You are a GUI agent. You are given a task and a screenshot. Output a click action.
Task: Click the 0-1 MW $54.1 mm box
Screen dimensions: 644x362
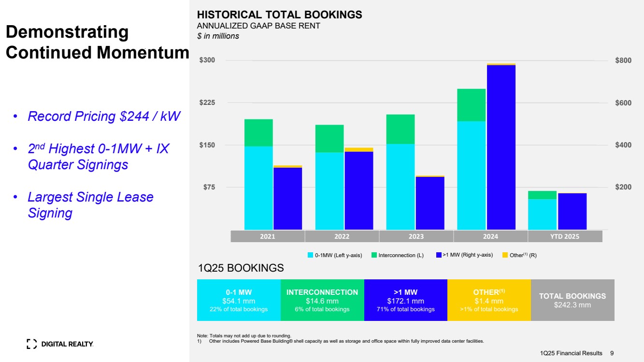239,300
